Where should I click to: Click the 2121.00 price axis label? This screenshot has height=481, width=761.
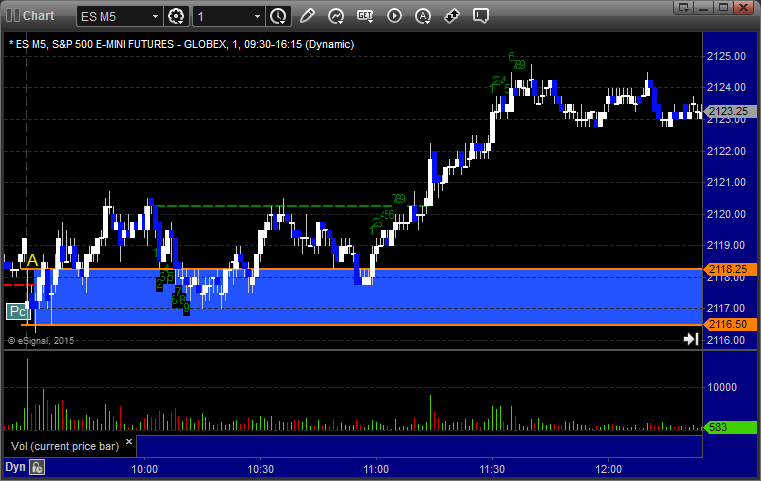click(726, 182)
